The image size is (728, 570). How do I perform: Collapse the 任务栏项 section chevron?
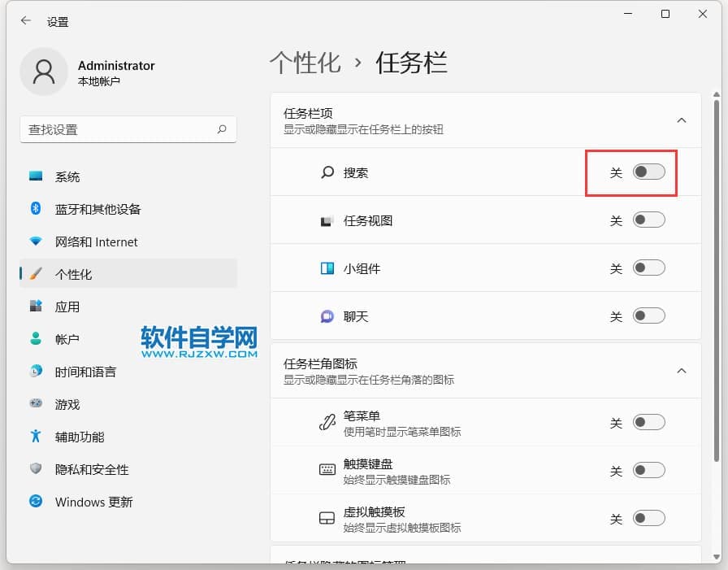click(x=682, y=120)
